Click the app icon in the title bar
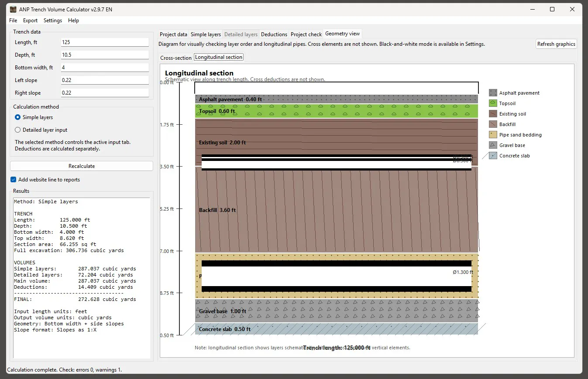This screenshot has height=379, width=588. point(13,9)
